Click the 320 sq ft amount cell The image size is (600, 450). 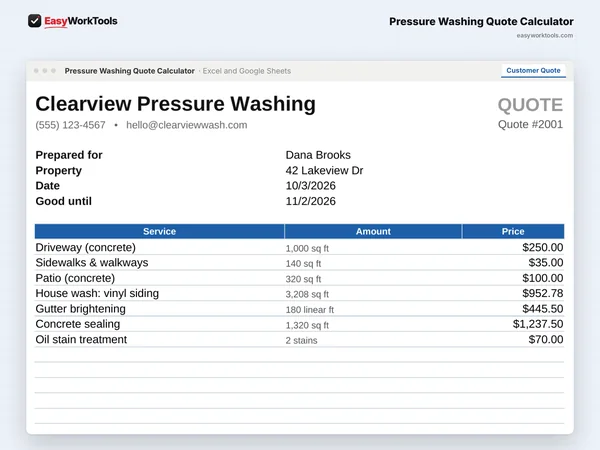coord(373,279)
